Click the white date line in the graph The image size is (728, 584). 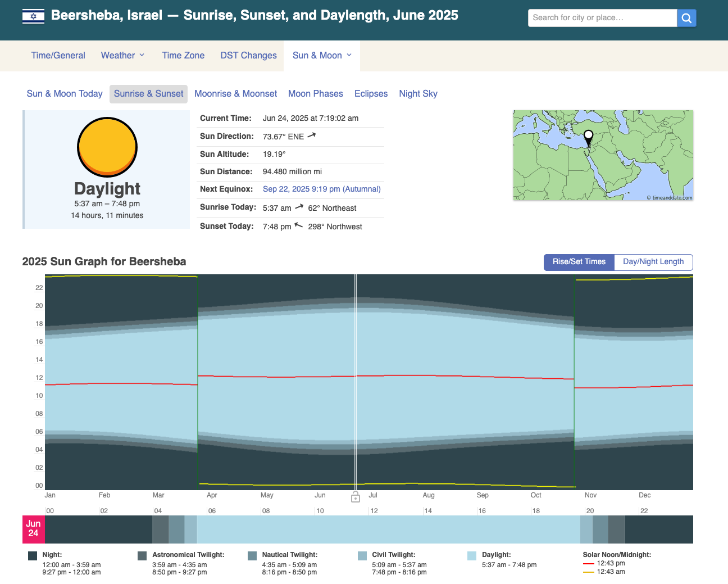356,382
